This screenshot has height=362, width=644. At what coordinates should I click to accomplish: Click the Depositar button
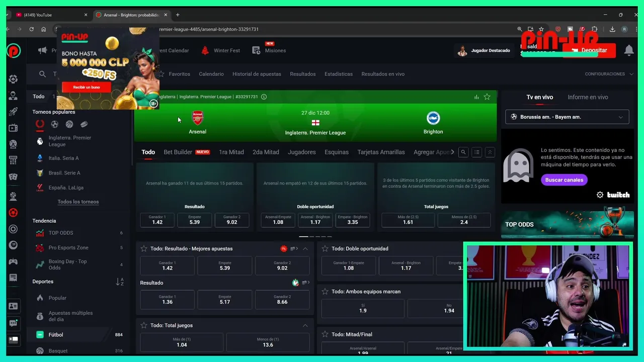click(589, 50)
